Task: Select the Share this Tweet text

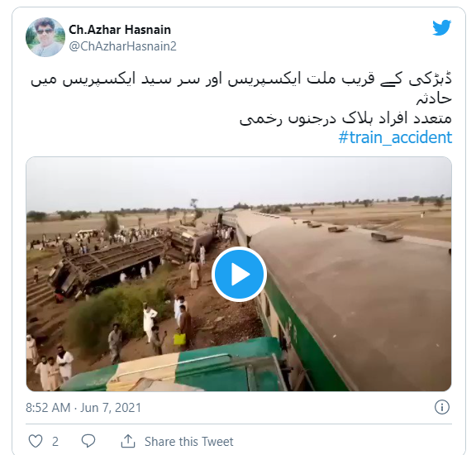Action: (188, 441)
